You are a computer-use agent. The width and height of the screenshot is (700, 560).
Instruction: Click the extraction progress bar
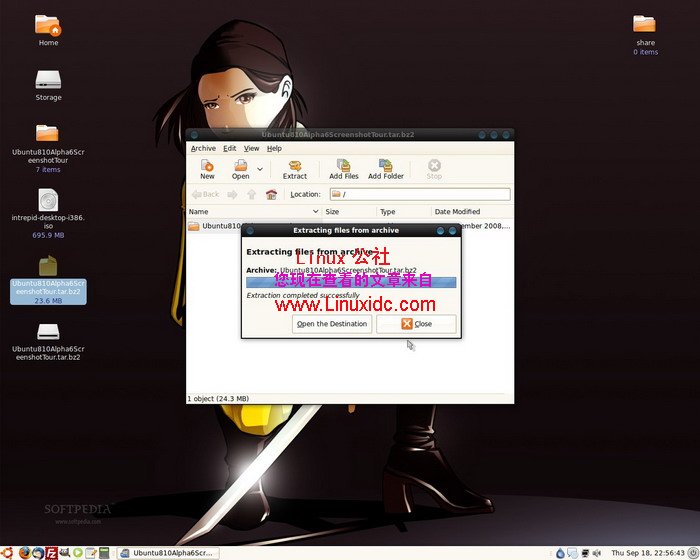[351, 282]
